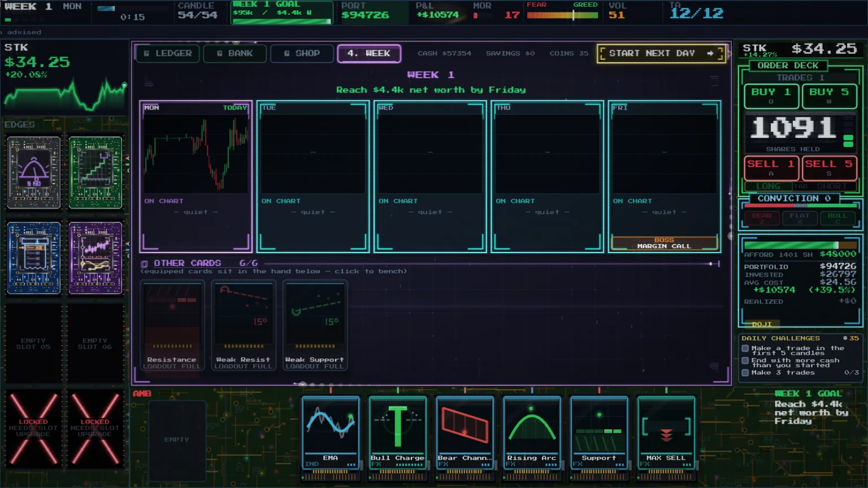The image size is (868, 488).
Task: Toggle position mode to LONG
Action: [768, 186]
